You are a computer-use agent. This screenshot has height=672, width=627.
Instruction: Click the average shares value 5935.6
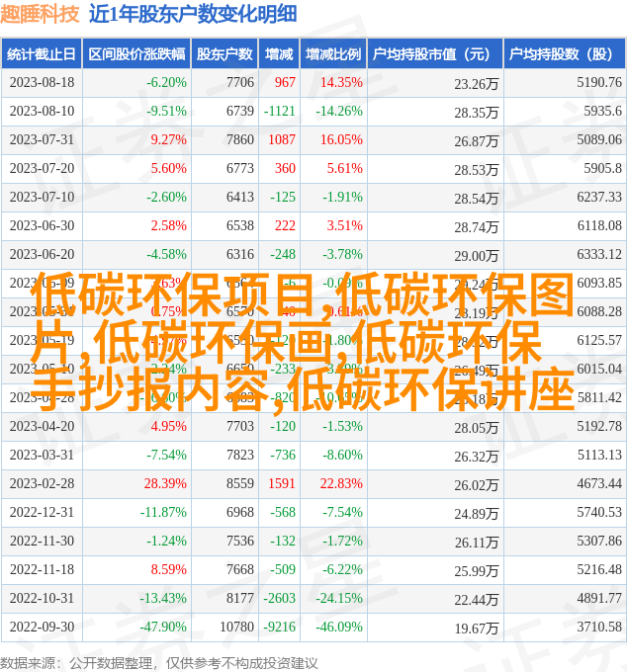602,111
